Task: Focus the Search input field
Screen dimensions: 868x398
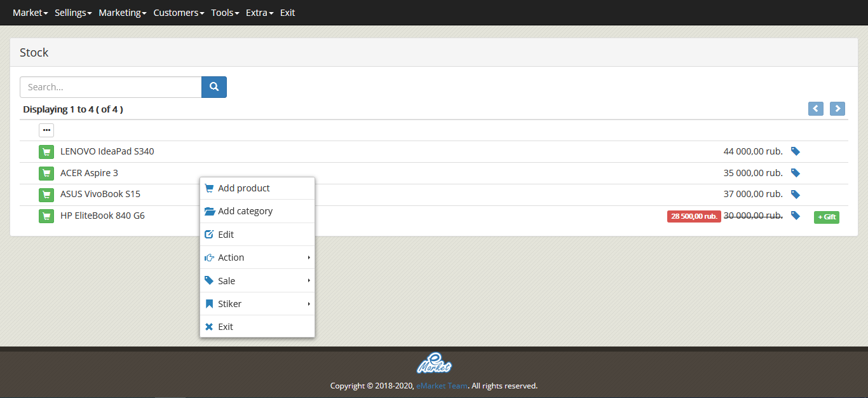Action: pyautogui.click(x=111, y=87)
